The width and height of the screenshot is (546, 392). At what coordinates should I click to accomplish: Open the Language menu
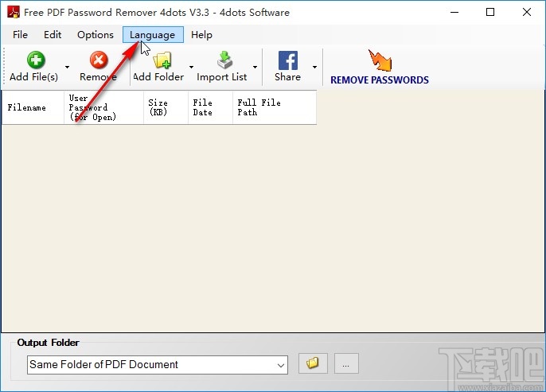153,35
